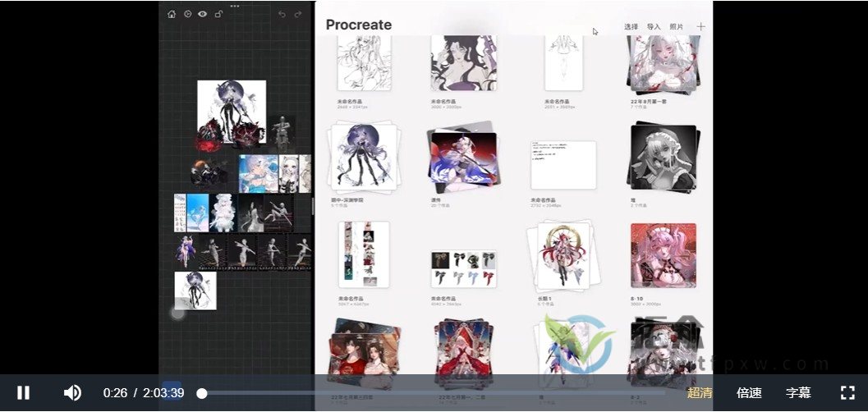Open the ribbon bows reference sheet artwork
This screenshot has width=868, height=412.
[464, 268]
